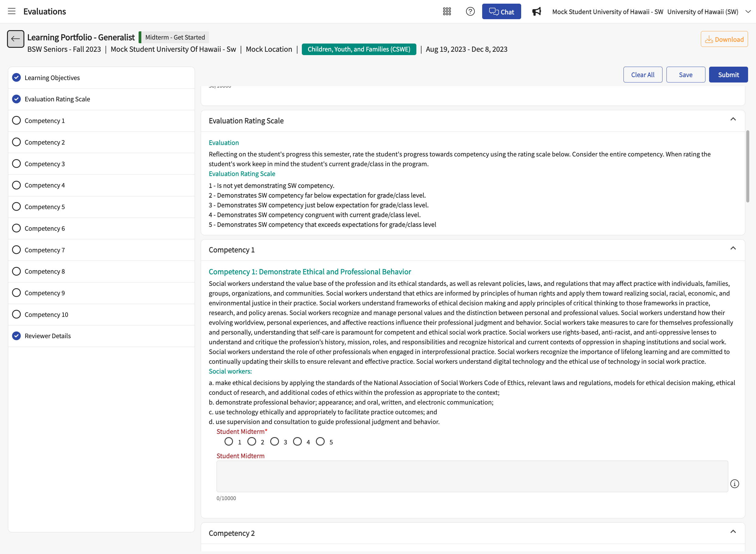Go back with the arrow button
756x554 pixels.
tap(16, 39)
